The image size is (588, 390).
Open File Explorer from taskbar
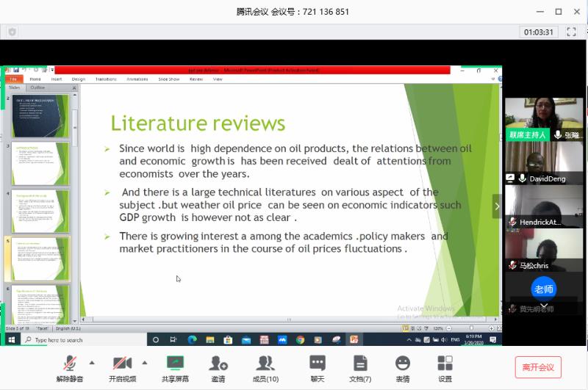point(210,340)
